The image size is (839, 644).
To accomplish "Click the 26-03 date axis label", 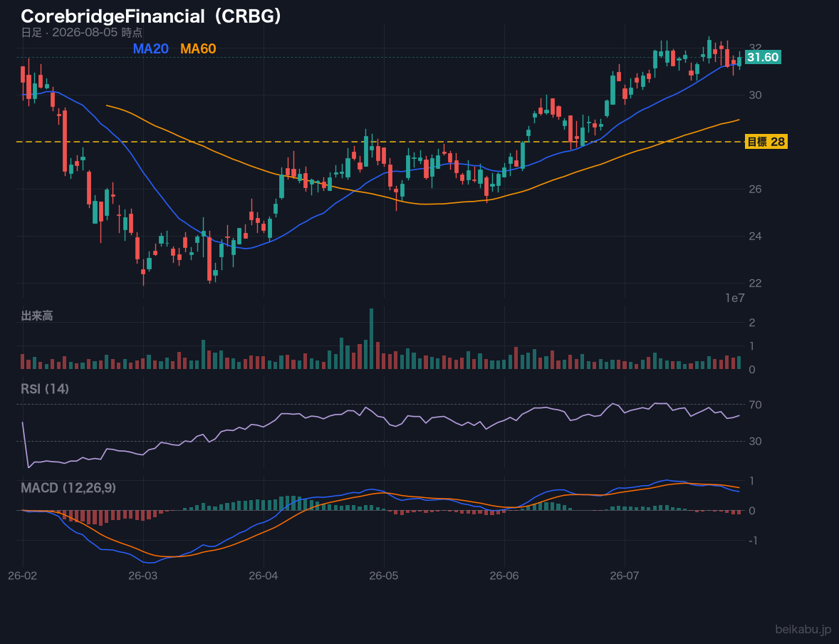I will 143,576.
